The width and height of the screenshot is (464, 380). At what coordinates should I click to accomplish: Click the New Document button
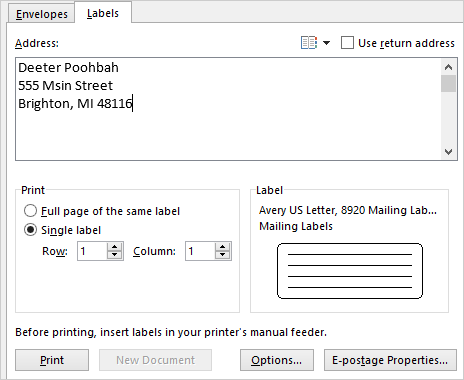point(155,360)
